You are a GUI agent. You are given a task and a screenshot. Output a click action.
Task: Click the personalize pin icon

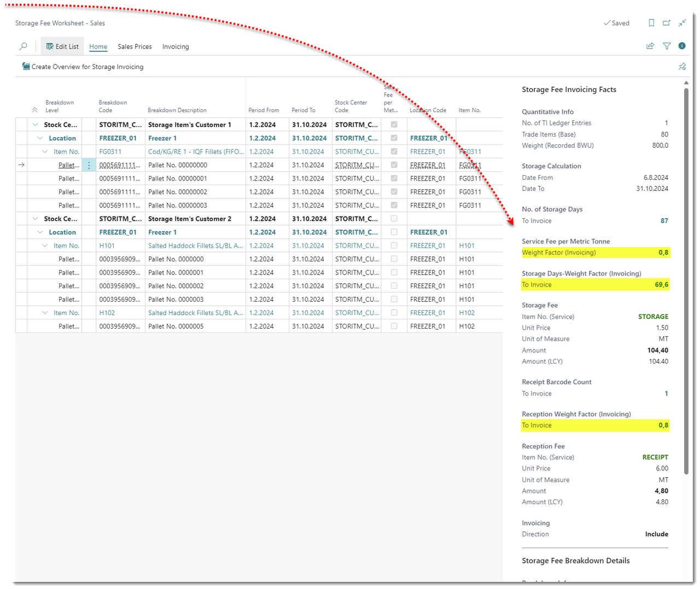click(682, 67)
